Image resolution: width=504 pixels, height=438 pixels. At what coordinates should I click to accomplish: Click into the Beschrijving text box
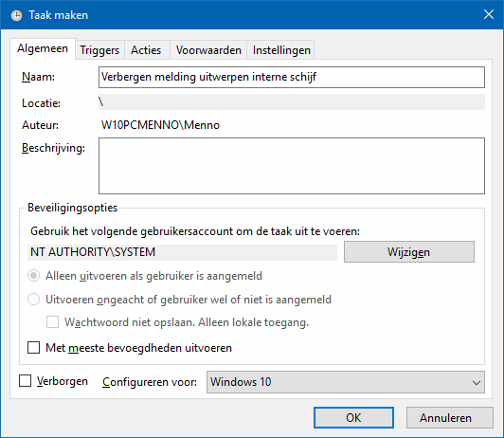(292, 166)
